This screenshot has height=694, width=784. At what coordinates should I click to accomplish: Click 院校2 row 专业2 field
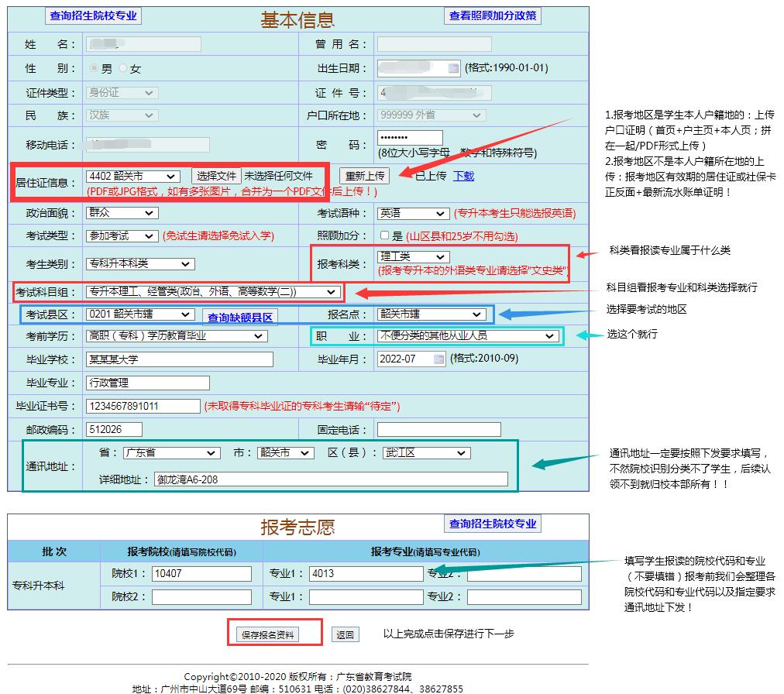(x=524, y=596)
